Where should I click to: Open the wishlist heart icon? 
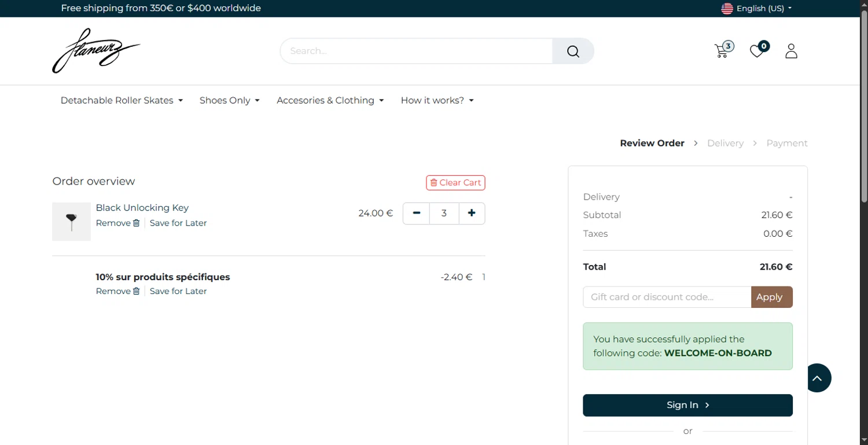(x=759, y=50)
